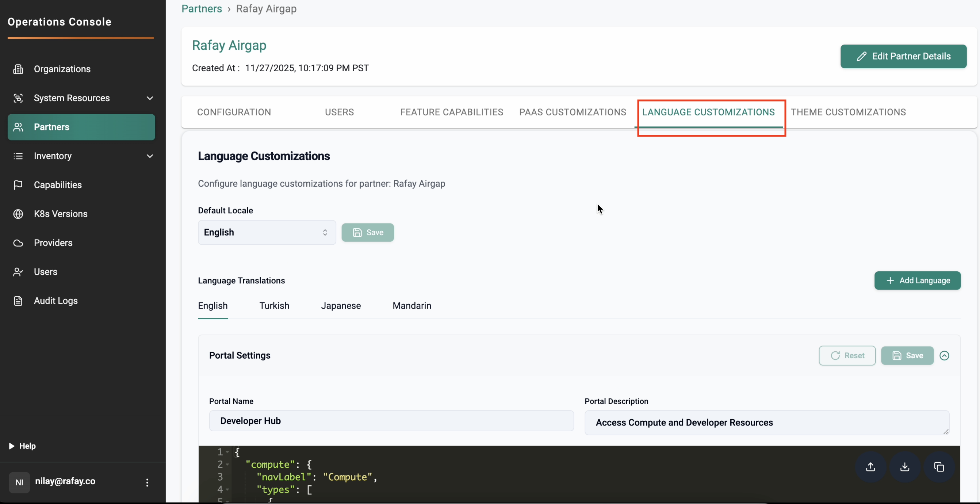Click the download icon in code editor
980x504 pixels.
pos(905,467)
